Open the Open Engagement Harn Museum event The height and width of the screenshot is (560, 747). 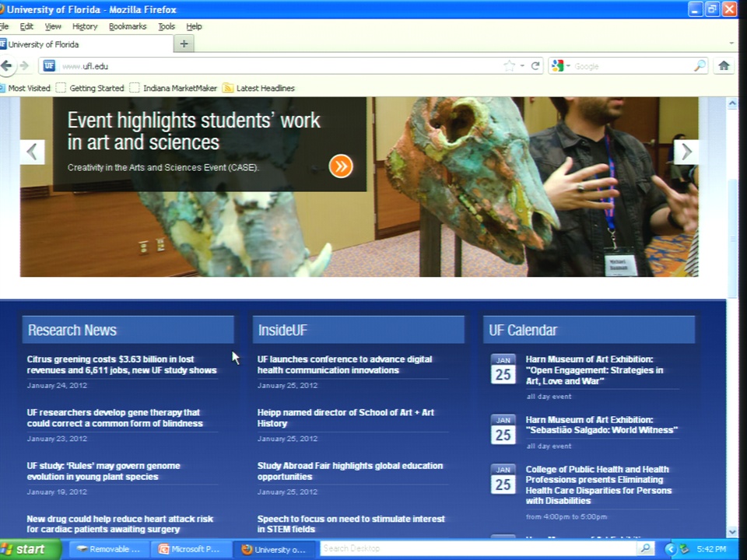click(594, 370)
